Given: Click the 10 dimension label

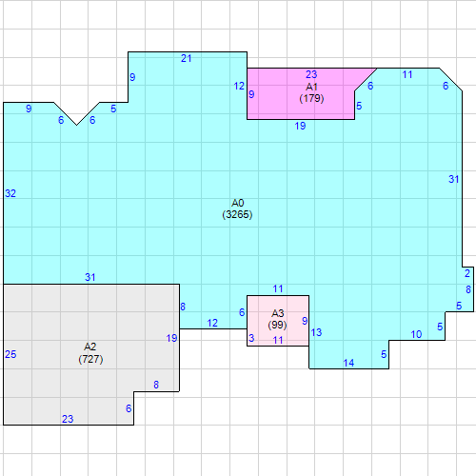Looking at the screenshot, I should click(416, 334).
